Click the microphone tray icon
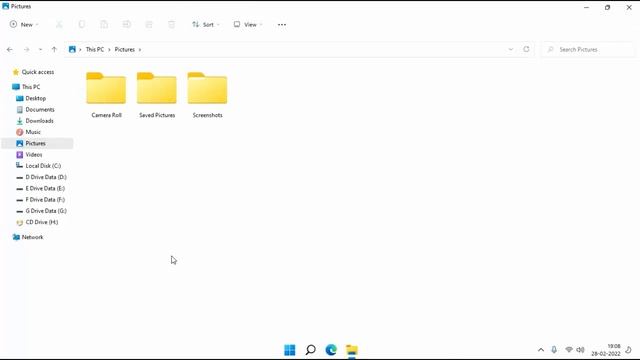Viewport: 640px width, 360px height. 554,350
